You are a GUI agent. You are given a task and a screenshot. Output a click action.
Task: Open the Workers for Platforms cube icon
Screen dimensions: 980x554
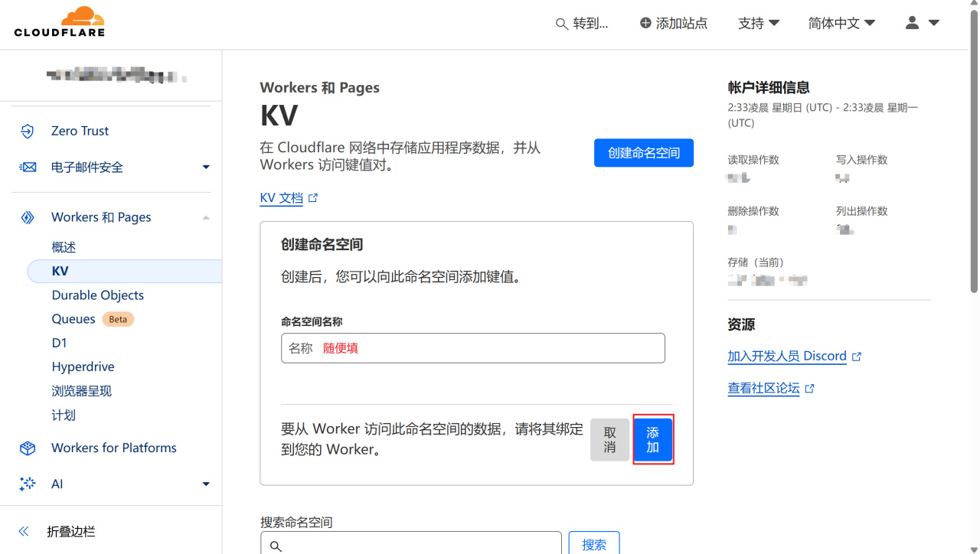coord(28,448)
